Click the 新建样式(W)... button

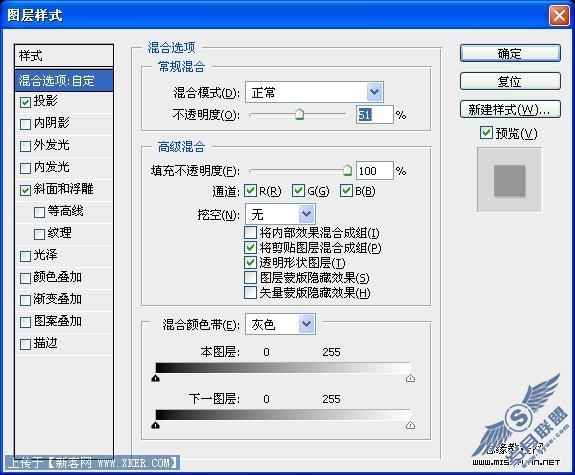coord(510,109)
